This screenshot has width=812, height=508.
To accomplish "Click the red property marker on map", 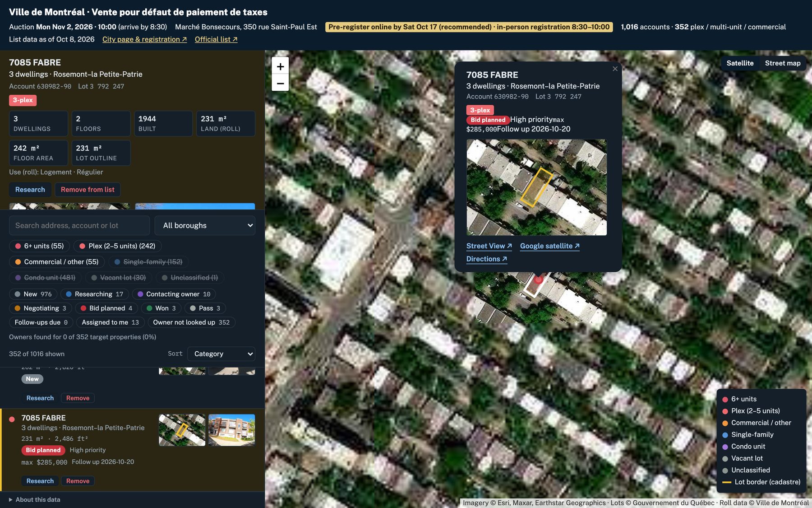I will pos(538,280).
